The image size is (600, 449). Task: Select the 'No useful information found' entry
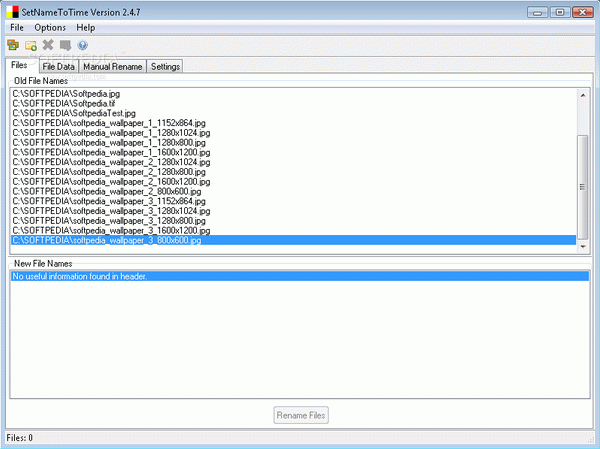[x=300, y=276]
